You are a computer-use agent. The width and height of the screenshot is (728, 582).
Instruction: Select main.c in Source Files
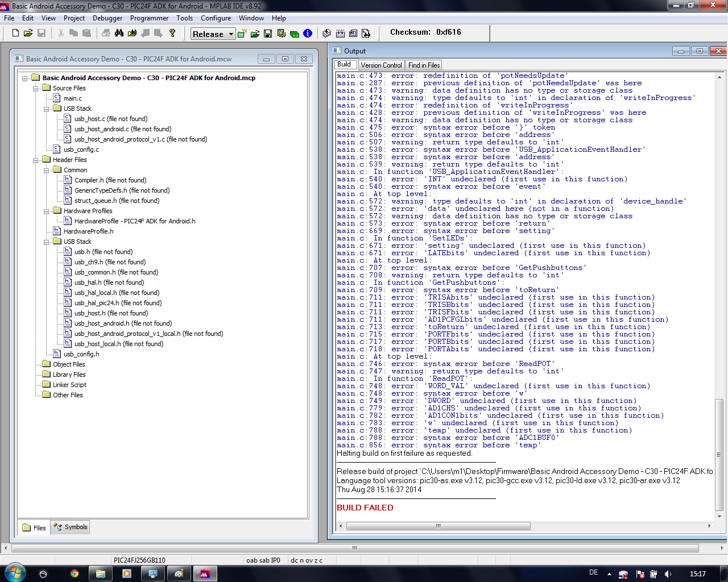pyautogui.click(x=73, y=98)
